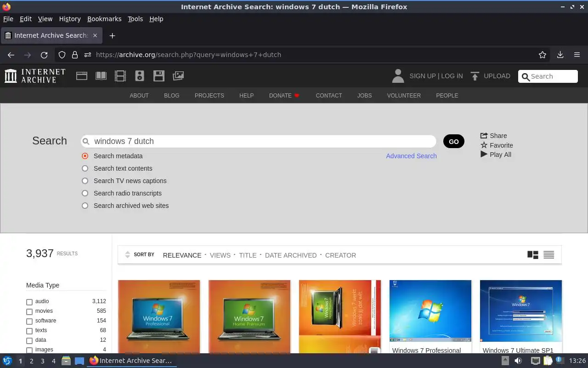Open the Audio speaker icon
The height and width of the screenshot is (368, 588).
coord(140,76)
